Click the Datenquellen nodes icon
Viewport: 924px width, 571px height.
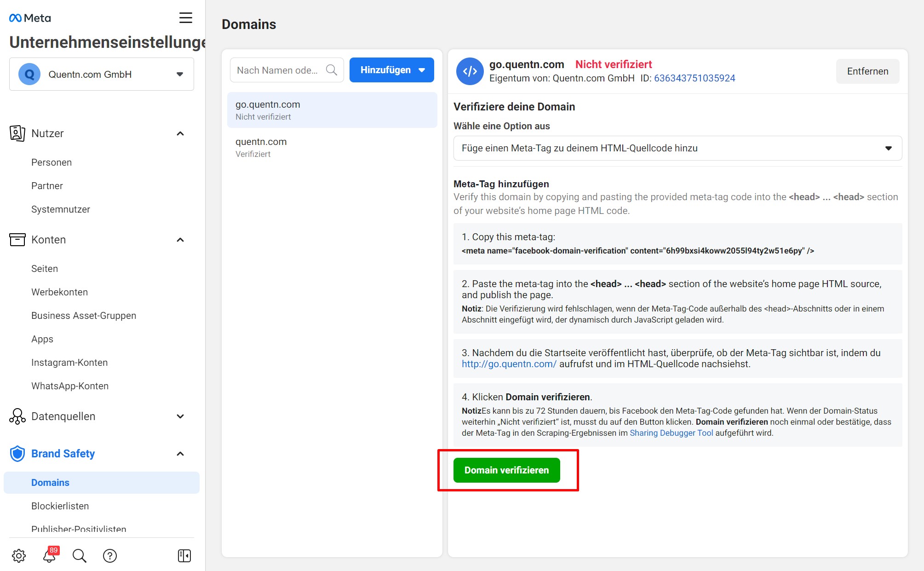coord(17,416)
